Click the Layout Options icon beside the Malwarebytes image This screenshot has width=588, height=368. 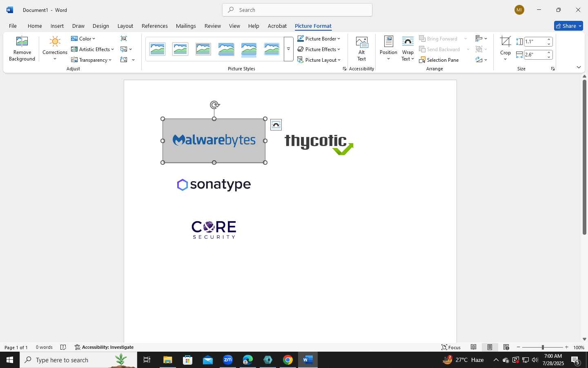276,125
